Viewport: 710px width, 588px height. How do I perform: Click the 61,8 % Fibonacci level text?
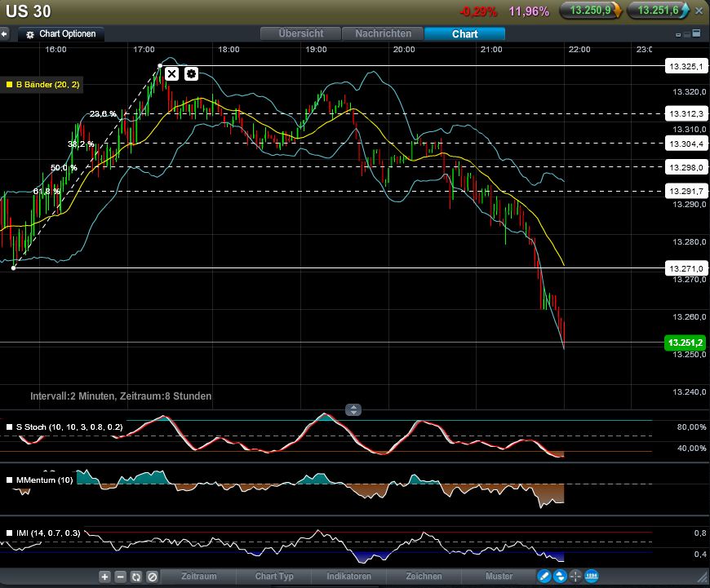47,191
